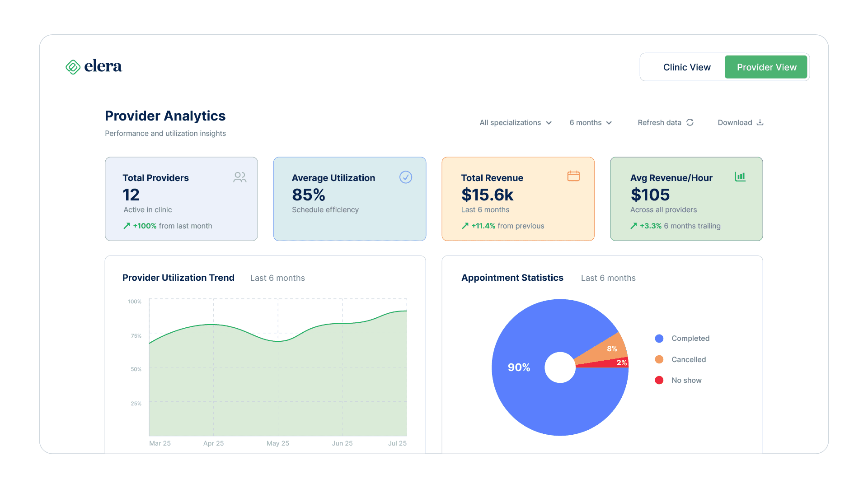Toggle the Completed legend item
Viewport: 868px width, 488px height.
click(690, 339)
